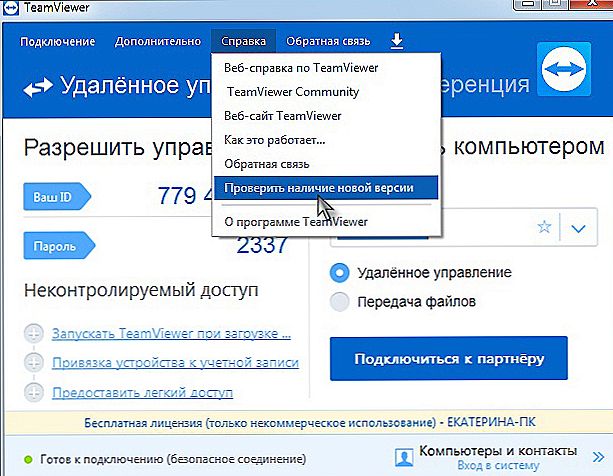Screen dimensions: 613x476
Task: Choose Как это работает... menu item
Action: (x=326, y=140)
